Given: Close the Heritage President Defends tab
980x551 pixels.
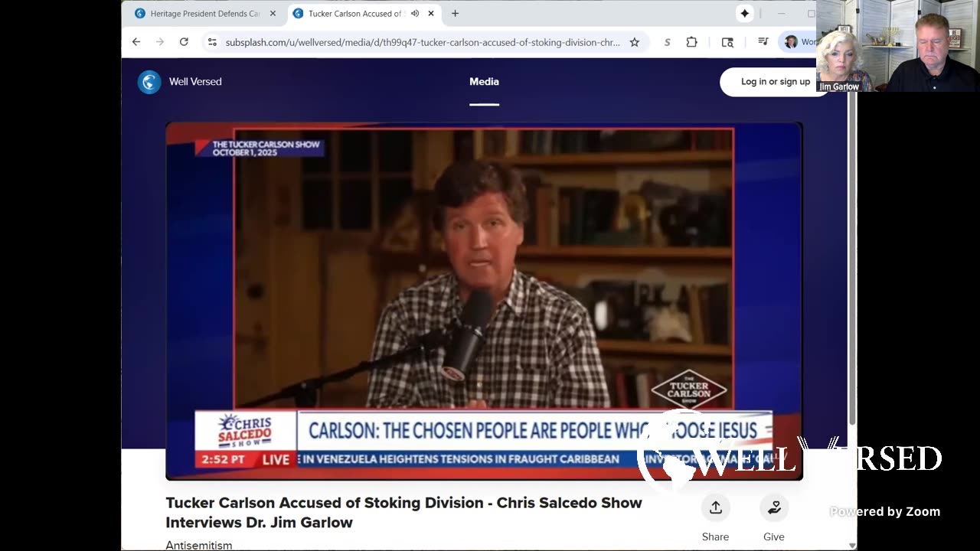Looking at the screenshot, I should click(273, 14).
